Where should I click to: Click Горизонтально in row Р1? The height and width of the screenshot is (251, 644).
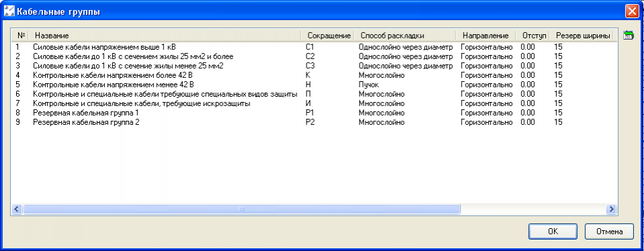click(487, 113)
